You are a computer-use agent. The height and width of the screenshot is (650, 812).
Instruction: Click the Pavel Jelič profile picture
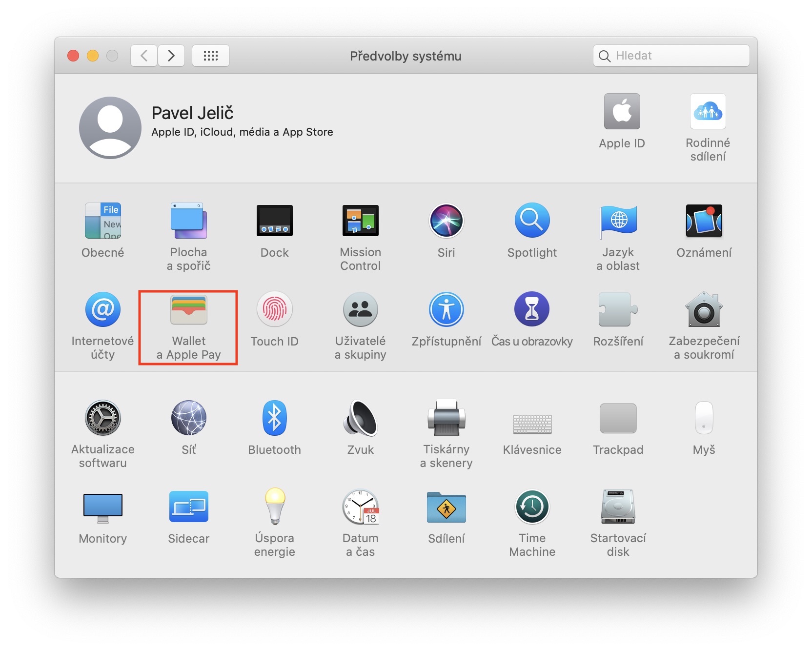pos(110,127)
